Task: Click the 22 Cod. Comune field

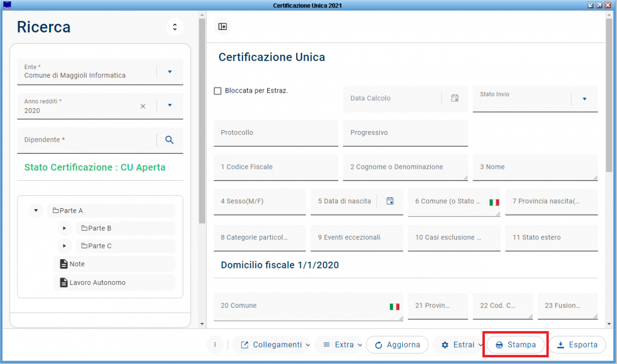Action: [503, 306]
